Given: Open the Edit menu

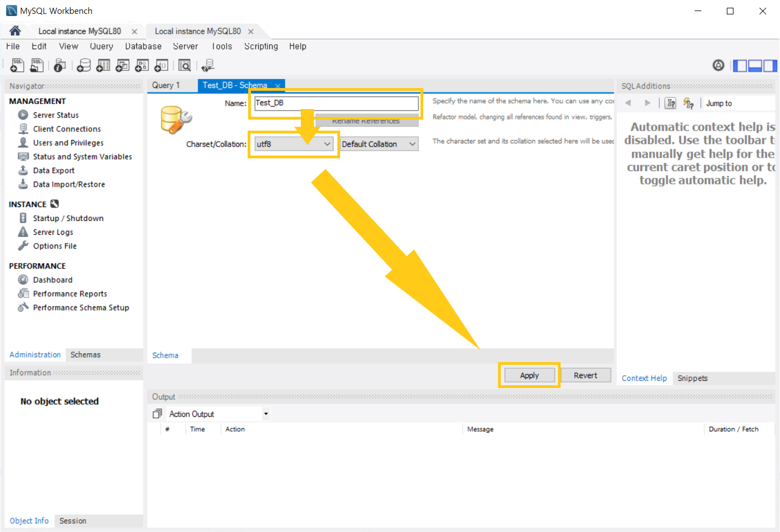Looking at the screenshot, I should (x=39, y=47).
